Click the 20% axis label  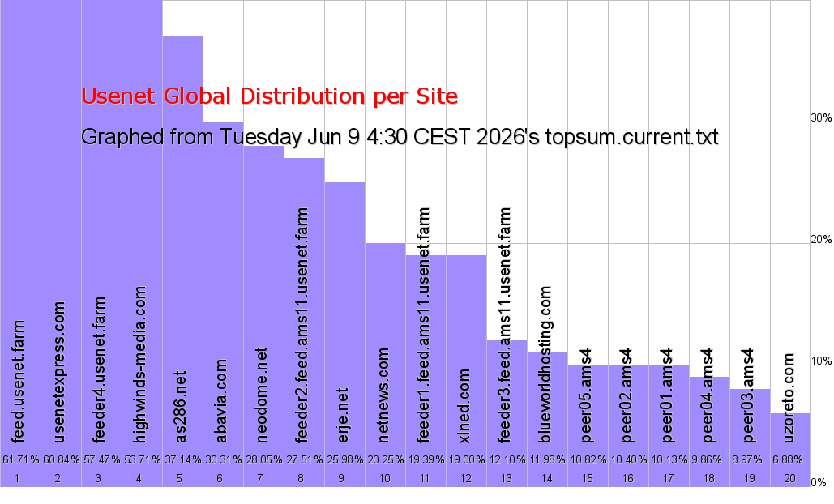(x=821, y=240)
